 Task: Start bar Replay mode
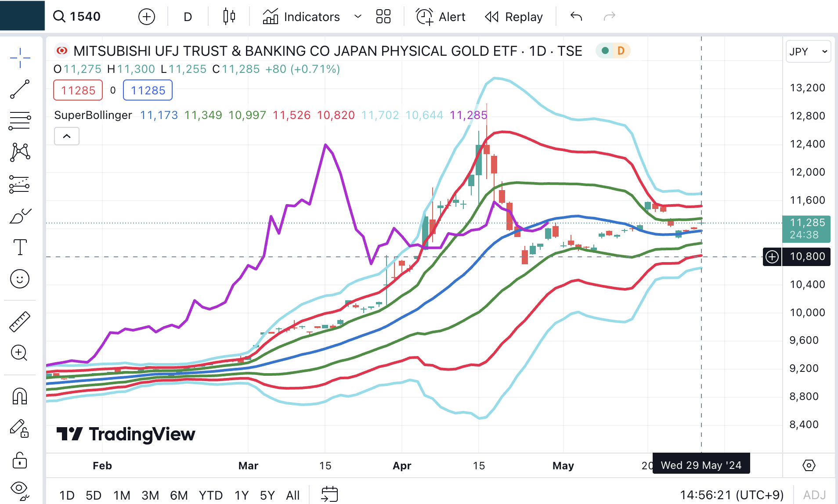514,17
